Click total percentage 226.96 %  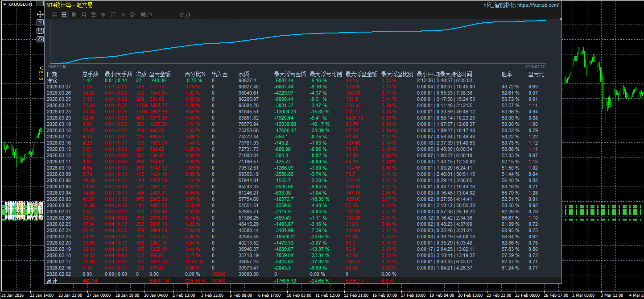pos(195,281)
